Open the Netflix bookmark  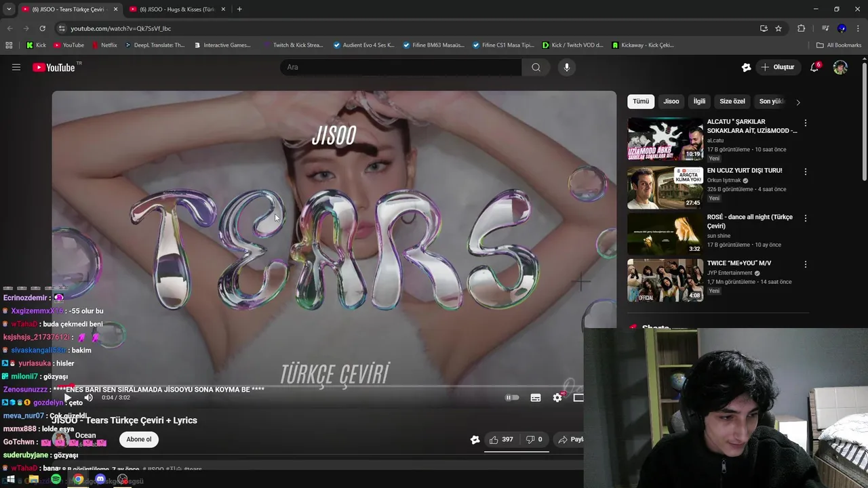103,45
